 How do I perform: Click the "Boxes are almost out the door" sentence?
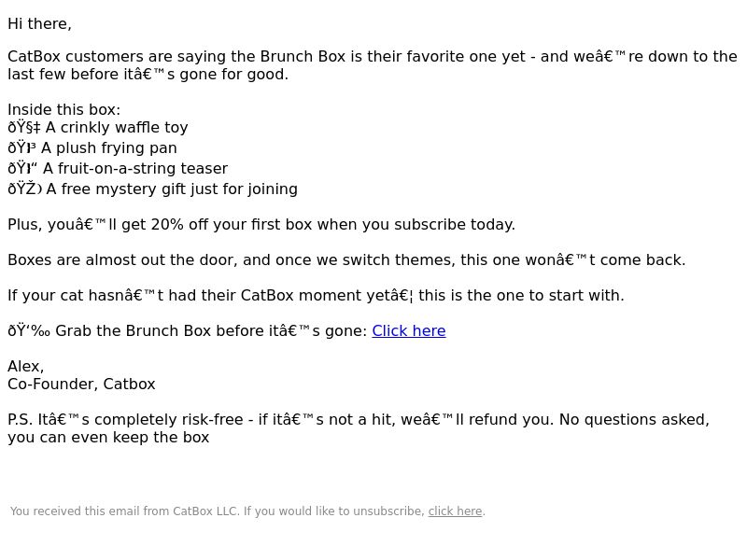pyautogui.click(x=346, y=260)
